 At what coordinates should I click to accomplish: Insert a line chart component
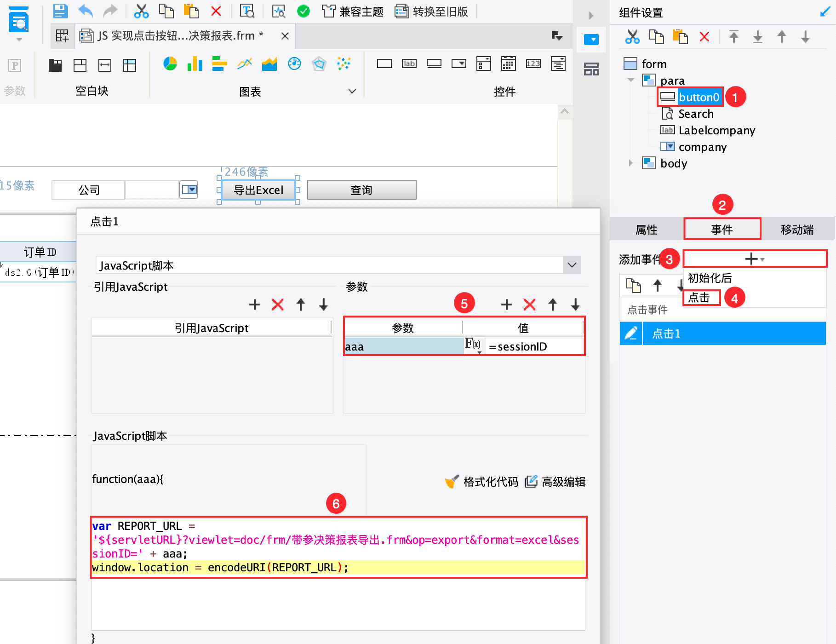(x=244, y=63)
